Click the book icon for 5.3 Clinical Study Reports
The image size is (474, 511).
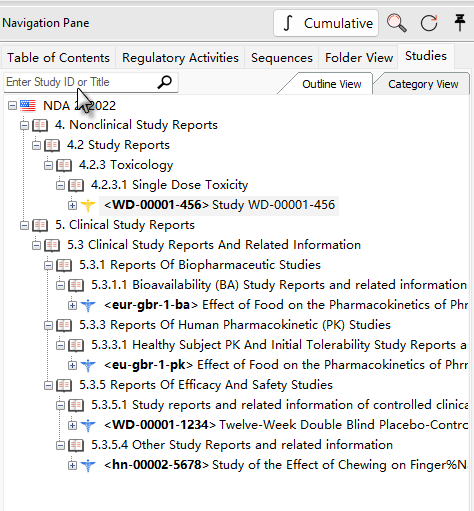[52, 245]
